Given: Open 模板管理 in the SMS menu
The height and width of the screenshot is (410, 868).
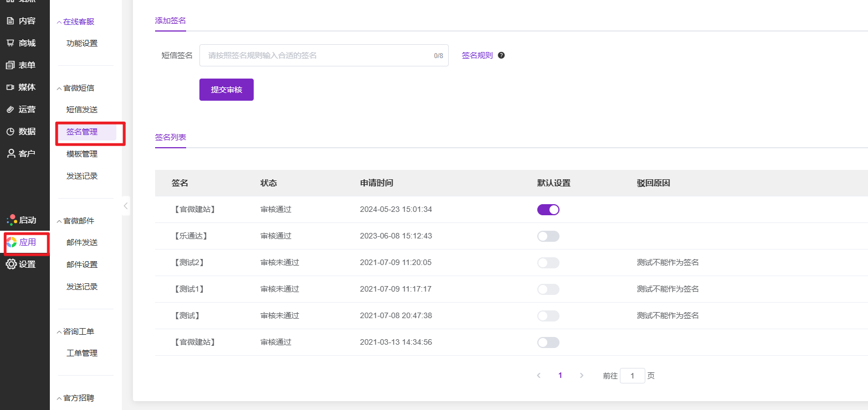Looking at the screenshot, I should coord(82,154).
